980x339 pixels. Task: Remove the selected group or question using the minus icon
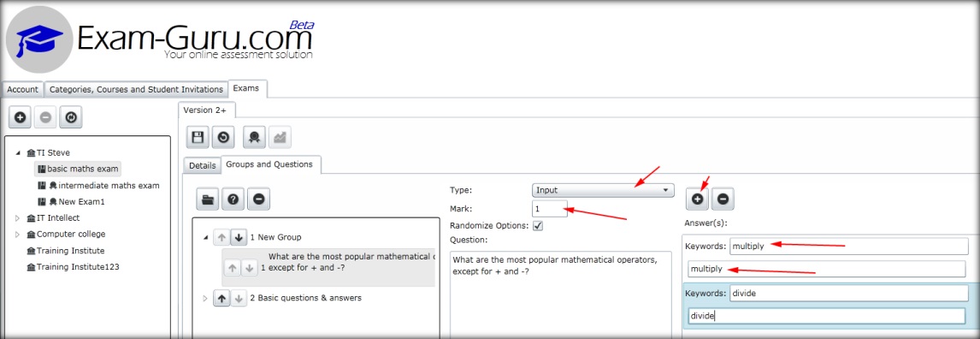258,199
